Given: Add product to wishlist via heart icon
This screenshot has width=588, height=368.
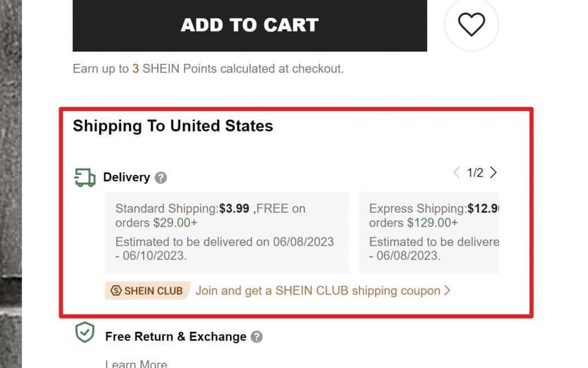Looking at the screenshot, I should (471, 25).
